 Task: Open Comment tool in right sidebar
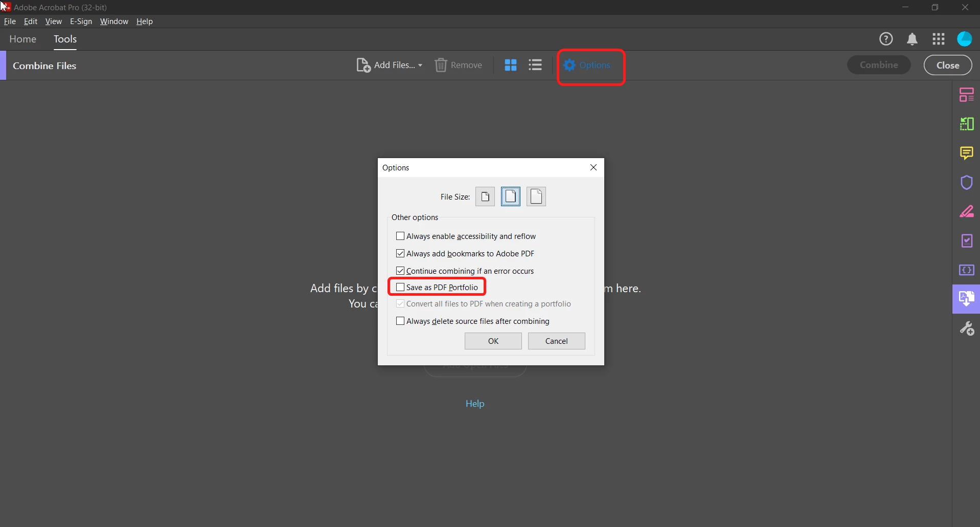click(x=966, y=153)
